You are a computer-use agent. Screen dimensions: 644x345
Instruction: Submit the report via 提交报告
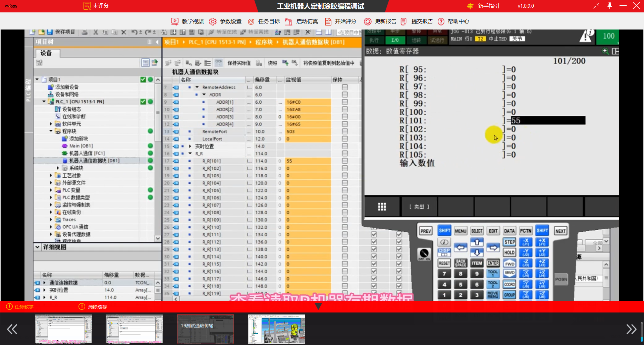point(417,21)
